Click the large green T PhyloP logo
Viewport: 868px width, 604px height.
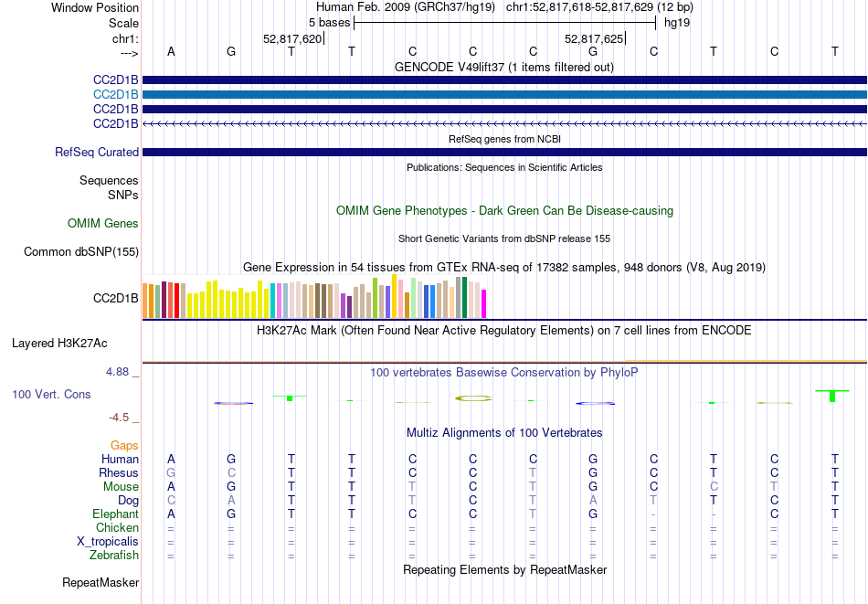832,396
